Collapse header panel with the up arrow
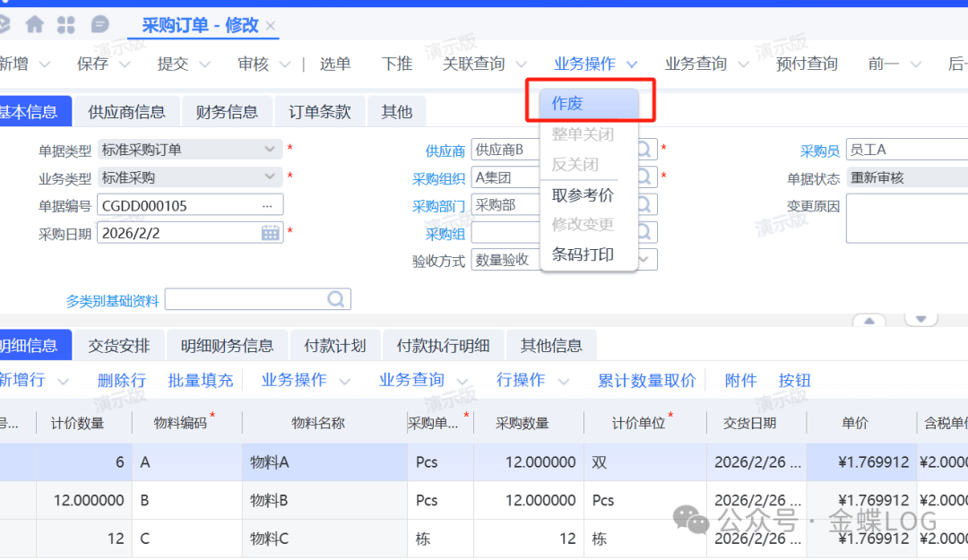Viewport: 968px width, 560px height. (x=869, y=320)
